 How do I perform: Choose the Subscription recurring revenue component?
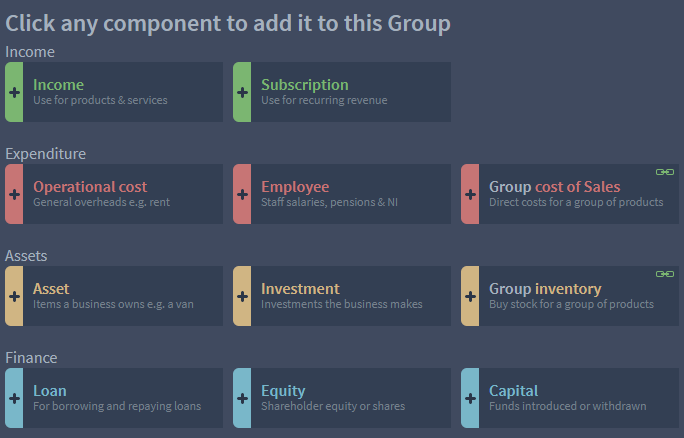click(x=342, y=92)
